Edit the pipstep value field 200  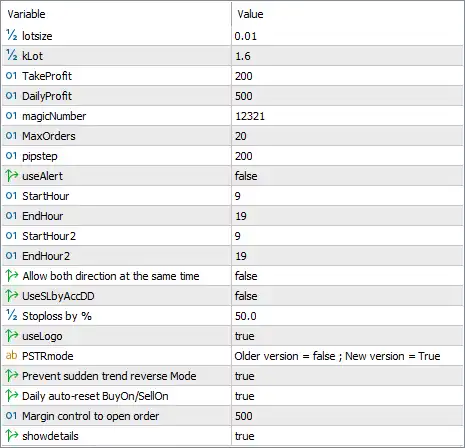(347, 156)
